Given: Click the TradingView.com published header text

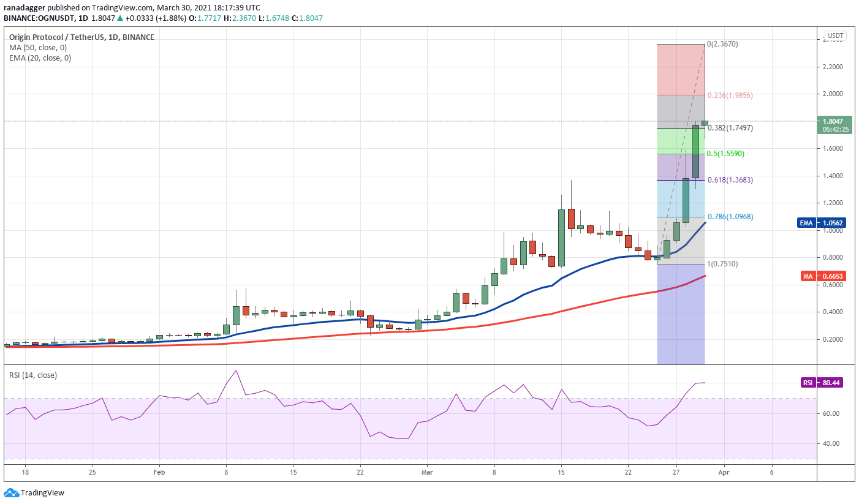Looking at the screenshot, I should click(x=131, y=7).
